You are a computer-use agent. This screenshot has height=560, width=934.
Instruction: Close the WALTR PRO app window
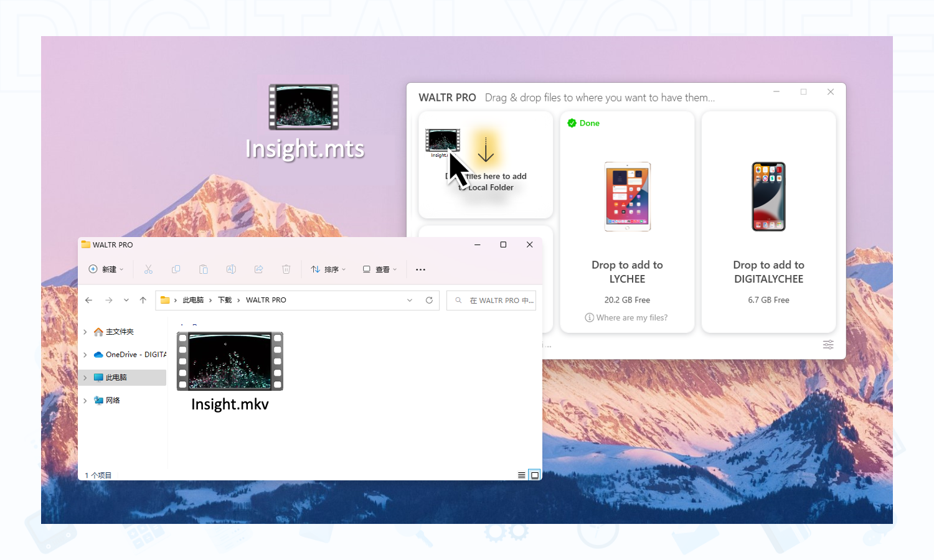click(x=831, y=91)
